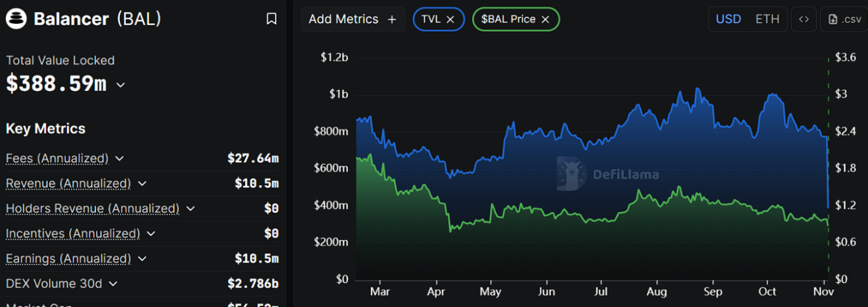Click the Nov marker on chart timeline

click(x=823, y=292)
